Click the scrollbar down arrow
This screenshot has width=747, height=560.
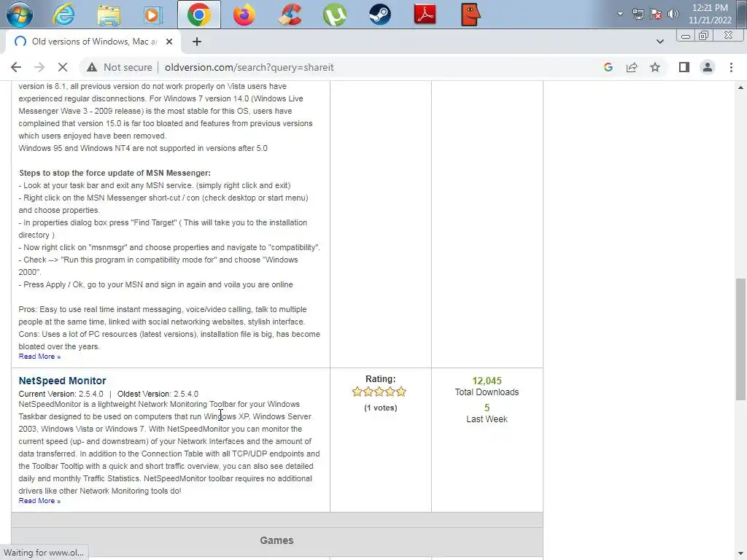coord(740,553)
